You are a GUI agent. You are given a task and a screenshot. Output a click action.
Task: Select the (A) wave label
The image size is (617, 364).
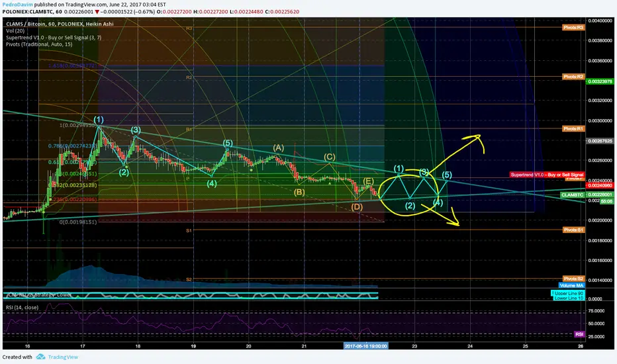278,148
